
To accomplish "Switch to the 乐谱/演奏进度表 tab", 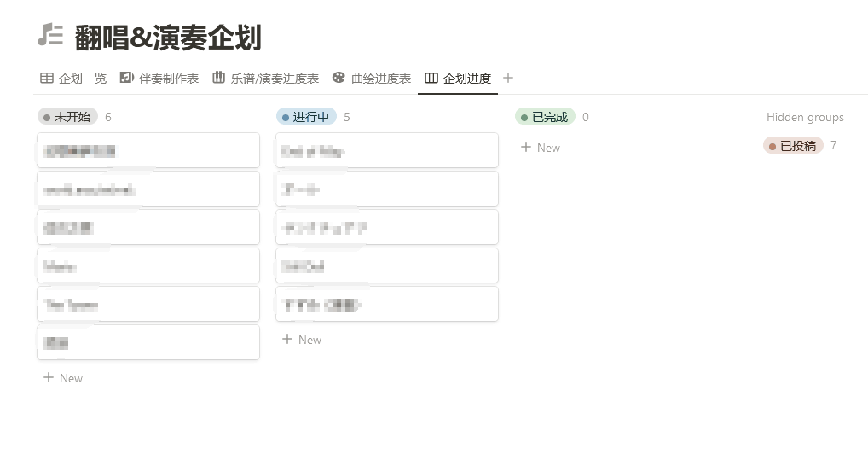I will click(x=266, y=79).
